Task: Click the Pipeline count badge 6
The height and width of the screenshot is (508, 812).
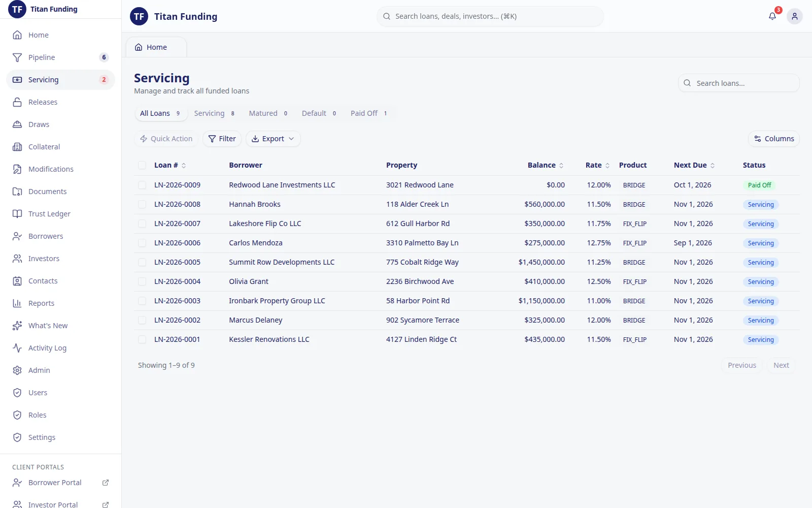Action: coord(104,57)
